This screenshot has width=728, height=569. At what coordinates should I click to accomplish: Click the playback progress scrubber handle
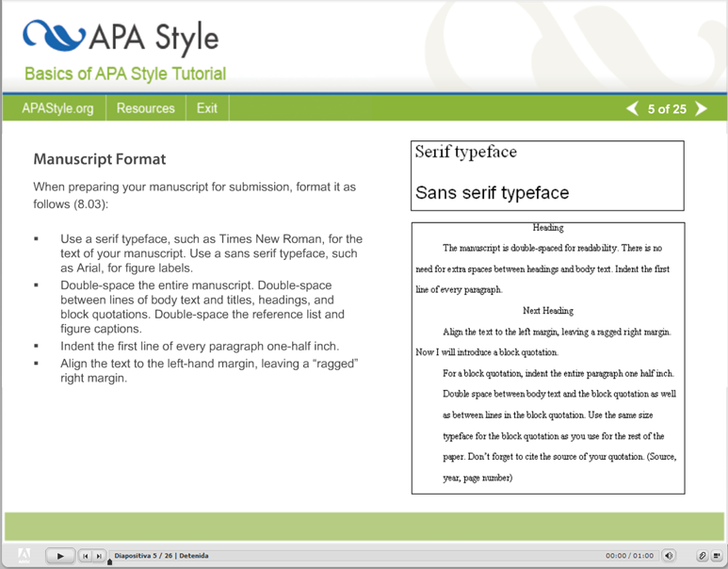pos(110,561)
